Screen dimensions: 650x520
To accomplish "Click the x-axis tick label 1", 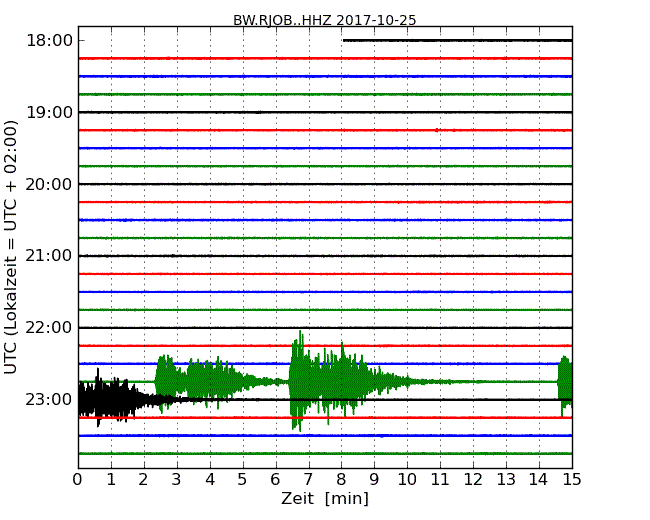I will tap(111, 480).
